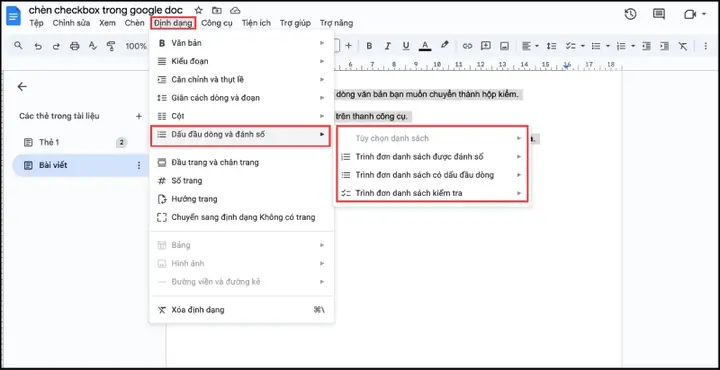The height and width of the screenshot is (370, 720).
Task: Toggle underline formatting
Action: 406,46
